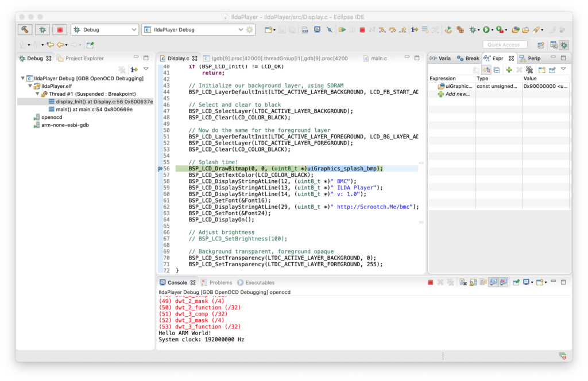Image resolution: width=588 pixels, height=381 pixels.
Task: Switch to the main.c editor tab
Action: [x=378, y=59]
